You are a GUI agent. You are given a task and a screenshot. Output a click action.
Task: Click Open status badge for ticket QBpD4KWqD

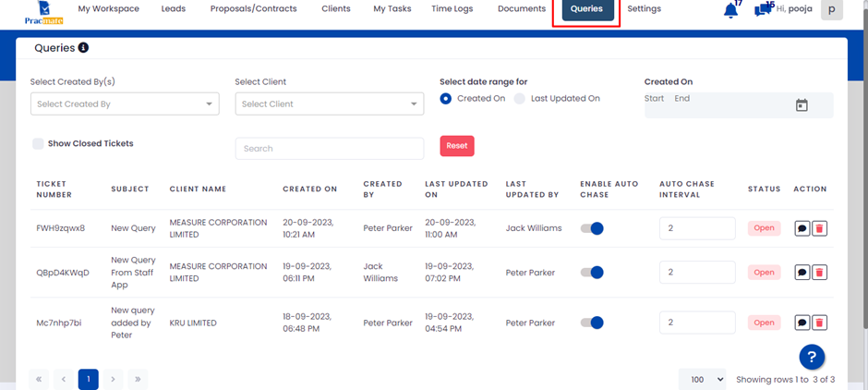click(764, 272)
